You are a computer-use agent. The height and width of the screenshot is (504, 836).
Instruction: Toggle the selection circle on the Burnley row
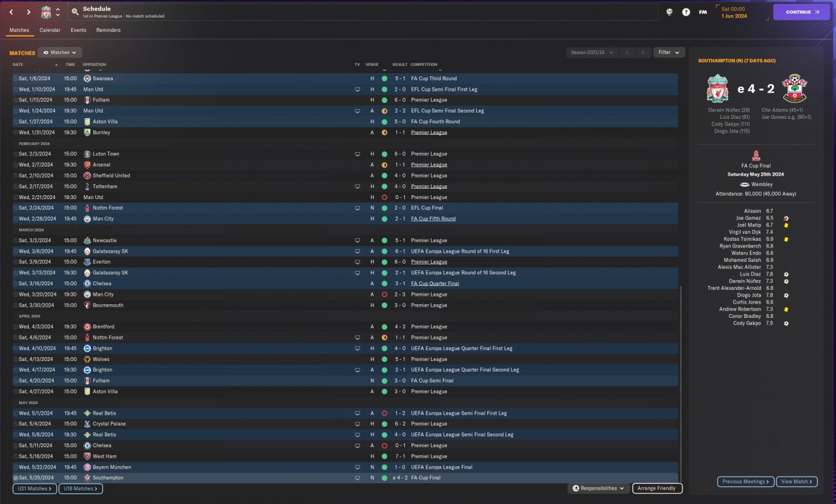click(15, 133)
